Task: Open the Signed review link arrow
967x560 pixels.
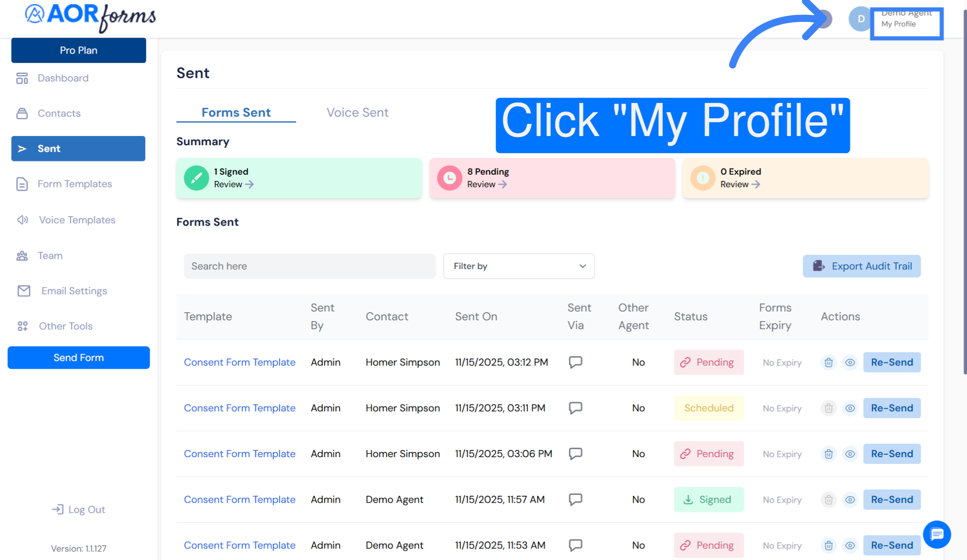Action: (250, 184)
